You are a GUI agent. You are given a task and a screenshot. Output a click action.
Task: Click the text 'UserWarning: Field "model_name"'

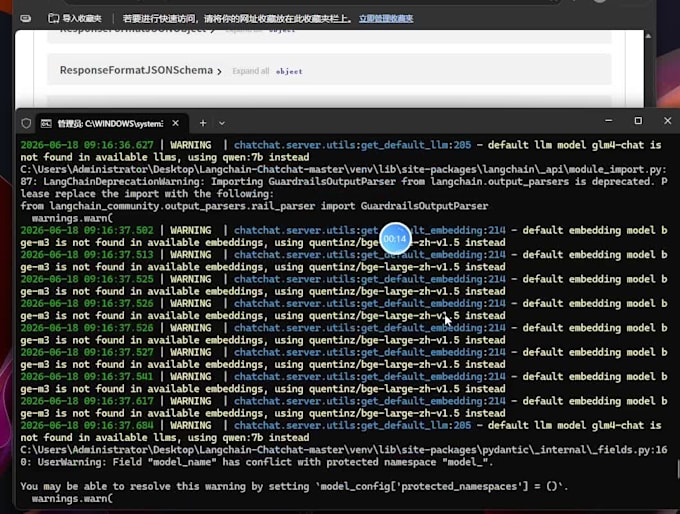pyautogui.click(x=127, y=462)
